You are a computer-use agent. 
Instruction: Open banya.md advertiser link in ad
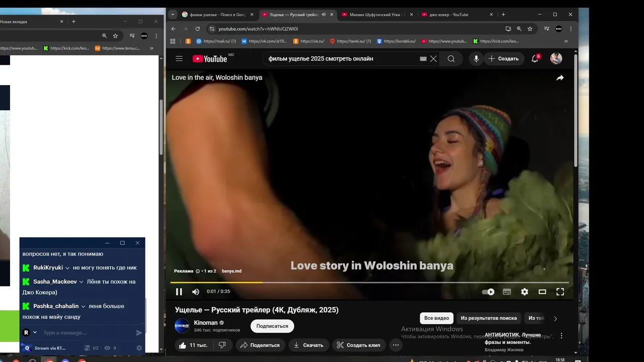click(x=231, y=271)
